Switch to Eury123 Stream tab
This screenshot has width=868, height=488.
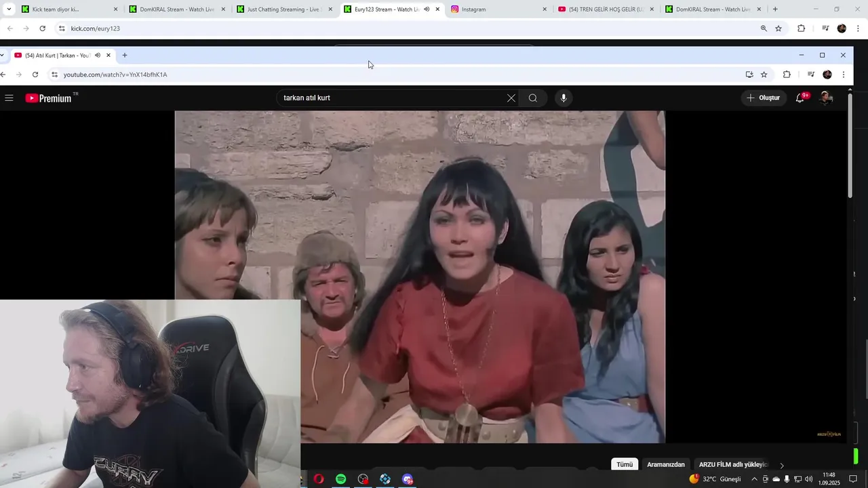393,9
